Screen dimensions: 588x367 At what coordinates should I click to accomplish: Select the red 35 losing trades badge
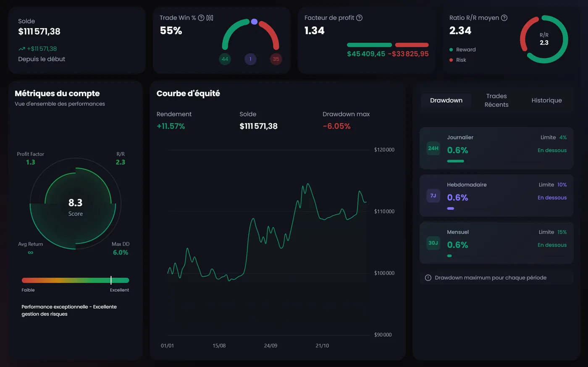276,59
